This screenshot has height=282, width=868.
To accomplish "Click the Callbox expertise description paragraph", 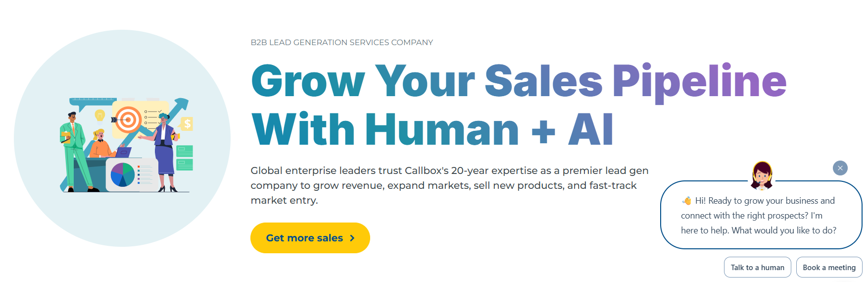I will point(449,185).
